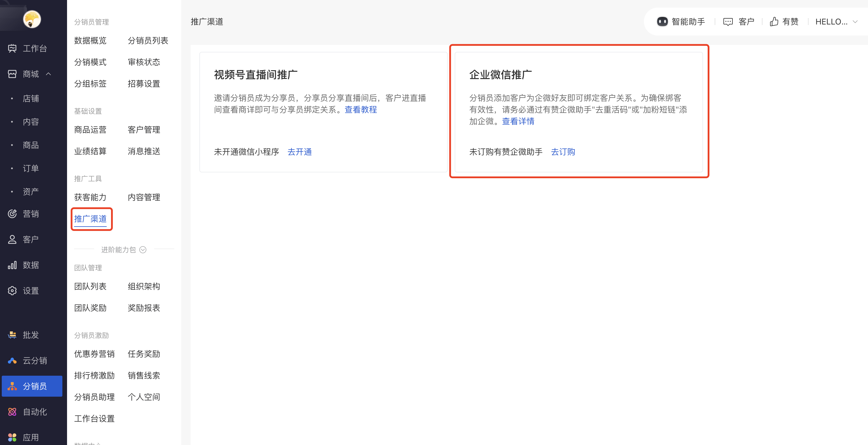
Task: Open the 数据 bar chart icon
Action: [12, 265]
